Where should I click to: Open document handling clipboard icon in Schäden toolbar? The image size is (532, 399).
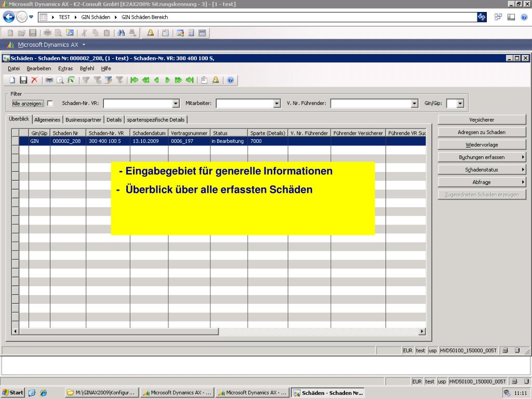coord(204,80)
